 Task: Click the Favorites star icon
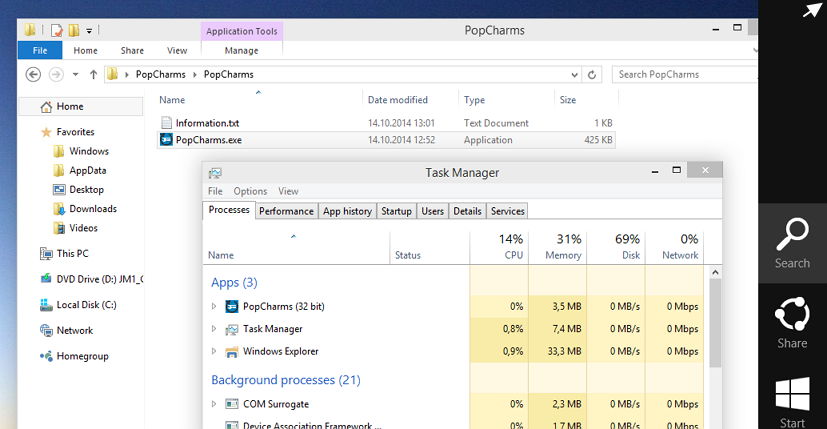point(46,132)
